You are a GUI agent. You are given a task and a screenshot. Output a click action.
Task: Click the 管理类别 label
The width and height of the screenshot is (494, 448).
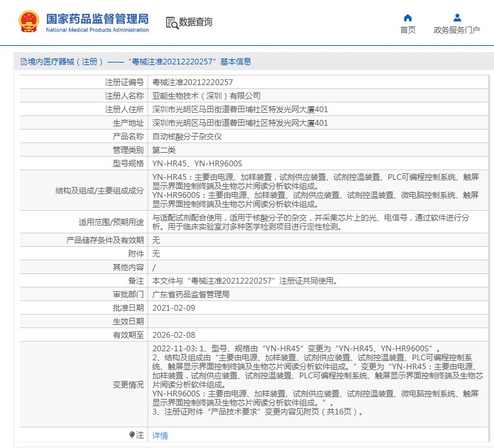coord(128,150)
